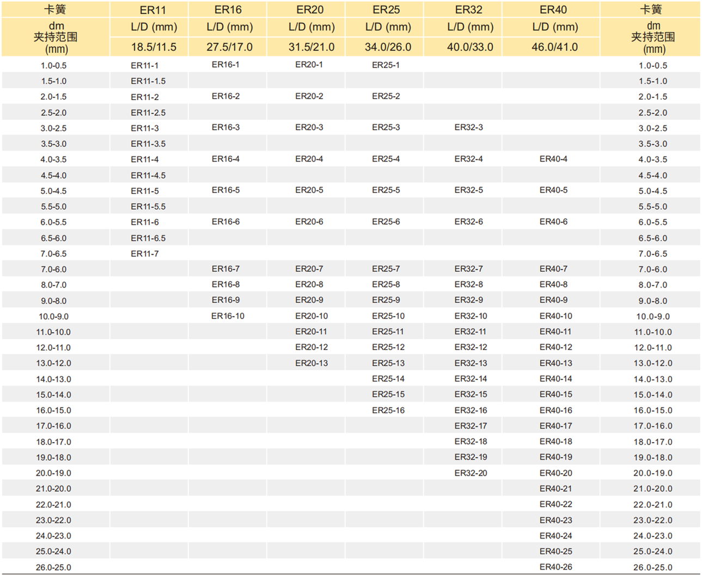
Task: Click the ER25-16 table entry
Action: coord(388,410)
